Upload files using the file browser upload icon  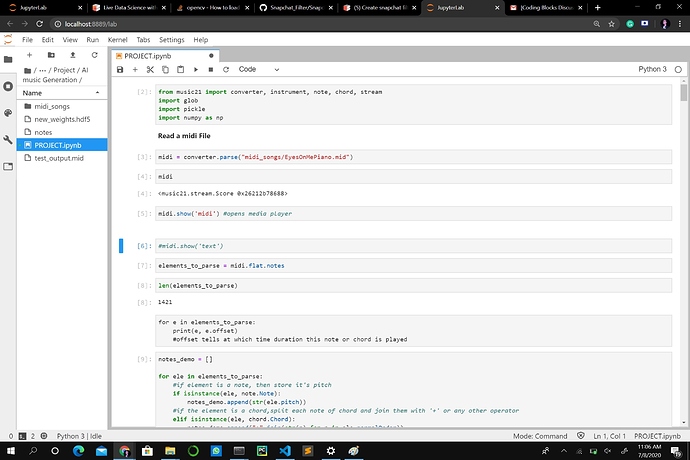(x=72, y=55)
